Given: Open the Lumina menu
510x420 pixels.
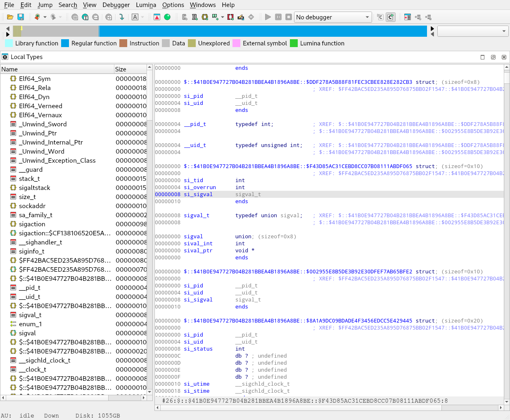Looking at the screenshot, I should click(x=146, y=5).
